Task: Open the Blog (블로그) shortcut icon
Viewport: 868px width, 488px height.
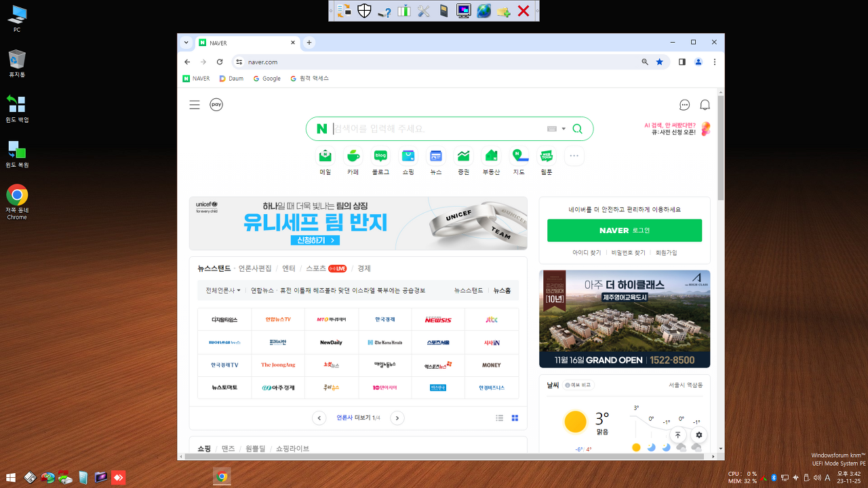Action: 380,156
